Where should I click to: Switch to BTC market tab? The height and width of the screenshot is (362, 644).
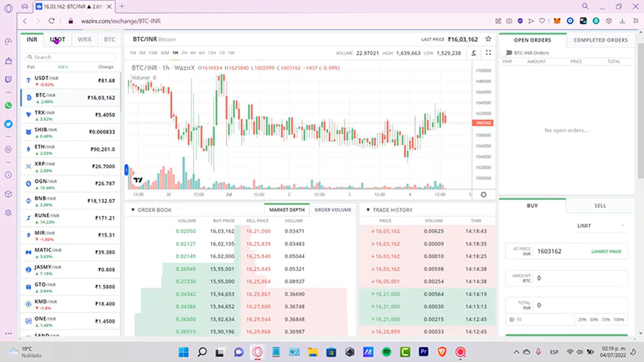pos(109,40)
